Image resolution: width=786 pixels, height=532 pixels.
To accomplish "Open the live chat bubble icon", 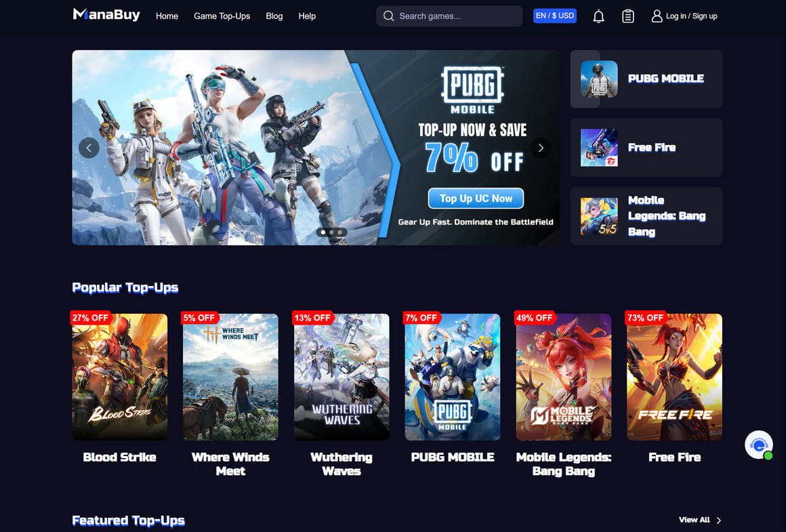I will pos(758,445).
